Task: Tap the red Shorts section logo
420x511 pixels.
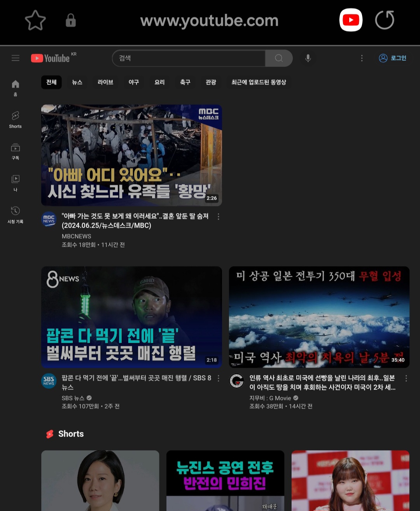Action: tap(50, 434)
